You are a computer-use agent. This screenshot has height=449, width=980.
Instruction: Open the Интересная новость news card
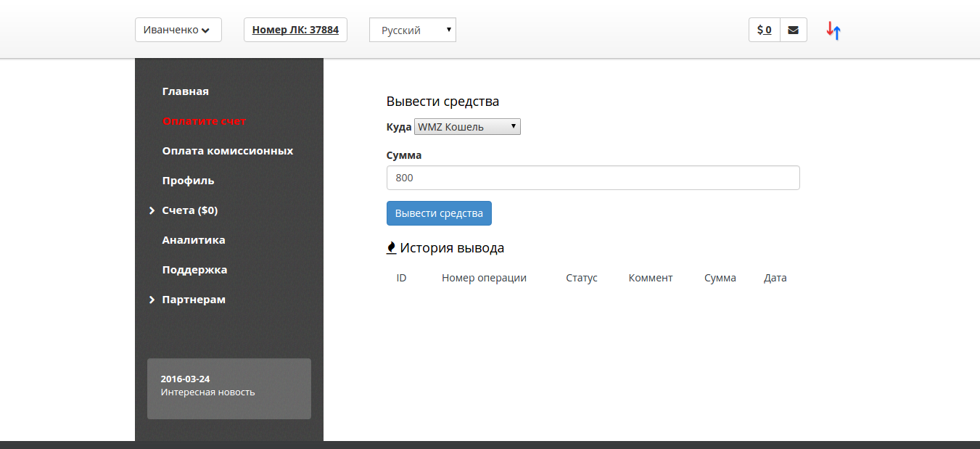click(228, 388)
